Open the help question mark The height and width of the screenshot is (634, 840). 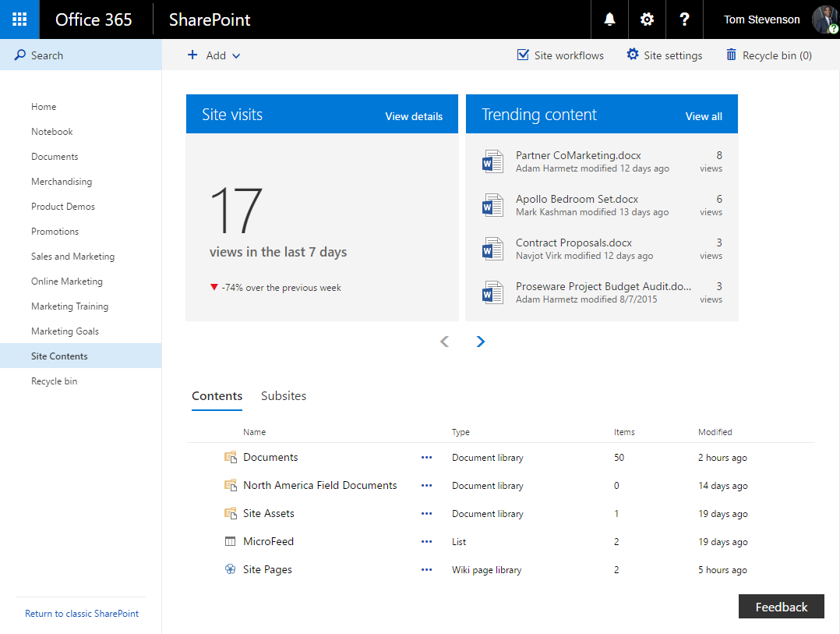pos(684,19)
